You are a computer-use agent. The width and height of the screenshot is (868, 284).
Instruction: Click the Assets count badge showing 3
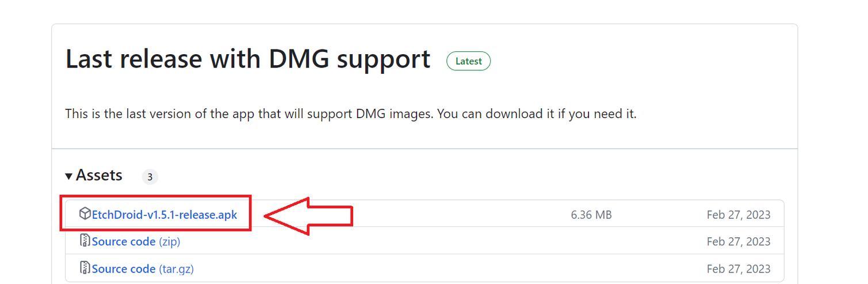[150, 177]
